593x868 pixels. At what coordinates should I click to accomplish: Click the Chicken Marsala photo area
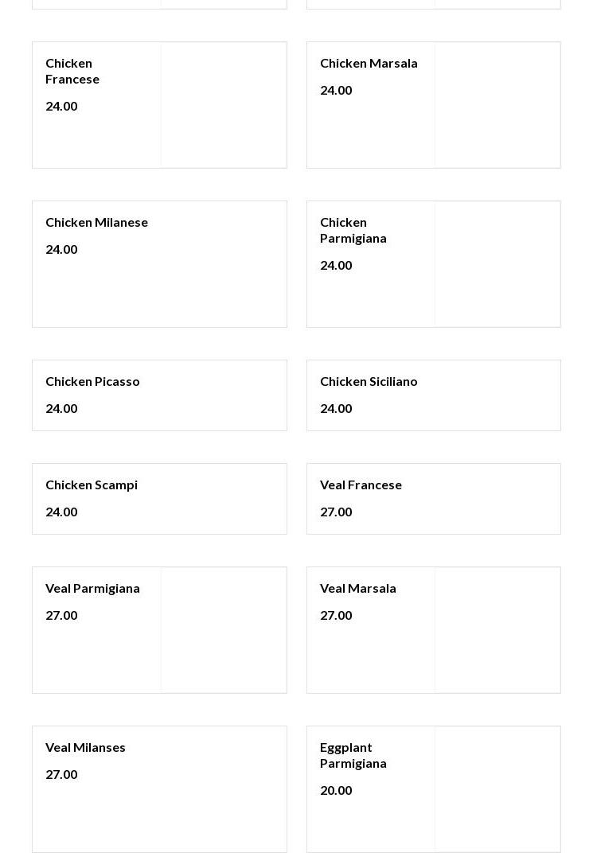tap(497, 105)
